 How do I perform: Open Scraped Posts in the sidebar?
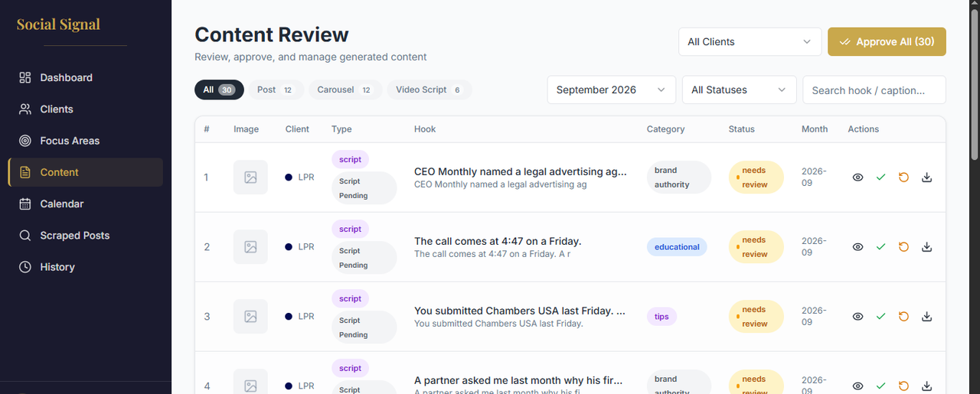[x=85, y=236]
